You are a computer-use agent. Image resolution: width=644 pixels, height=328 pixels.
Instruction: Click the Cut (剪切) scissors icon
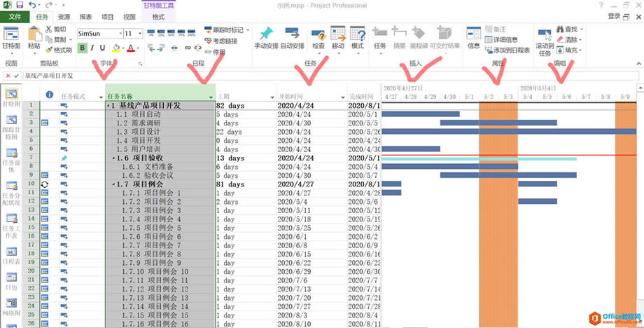pyautogui.click(x=50, y=29)
